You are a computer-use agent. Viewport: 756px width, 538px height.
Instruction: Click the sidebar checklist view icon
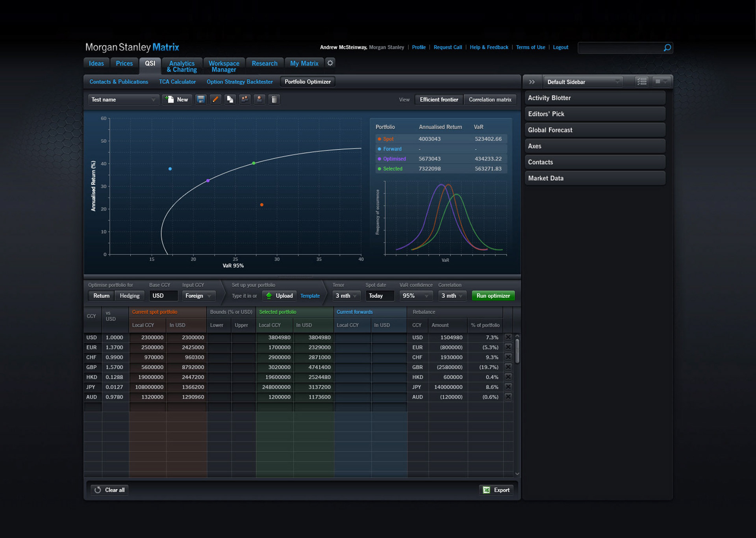click(642, 82)
